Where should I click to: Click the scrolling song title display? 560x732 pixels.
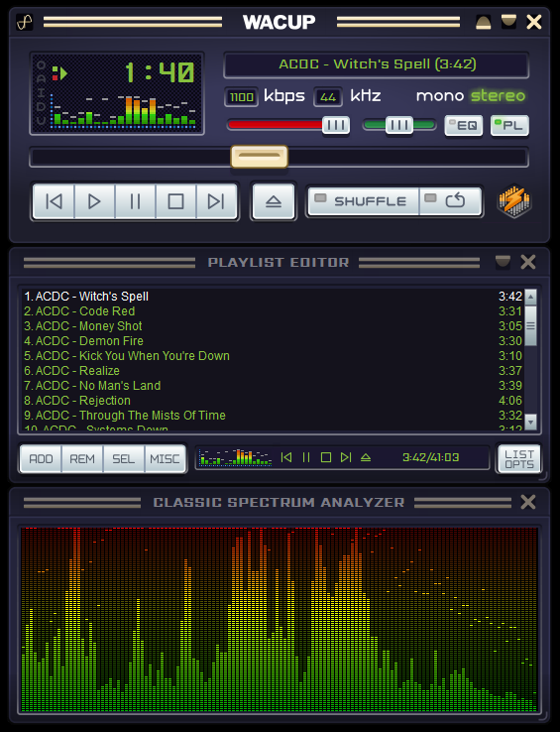[x=377, y=64]
